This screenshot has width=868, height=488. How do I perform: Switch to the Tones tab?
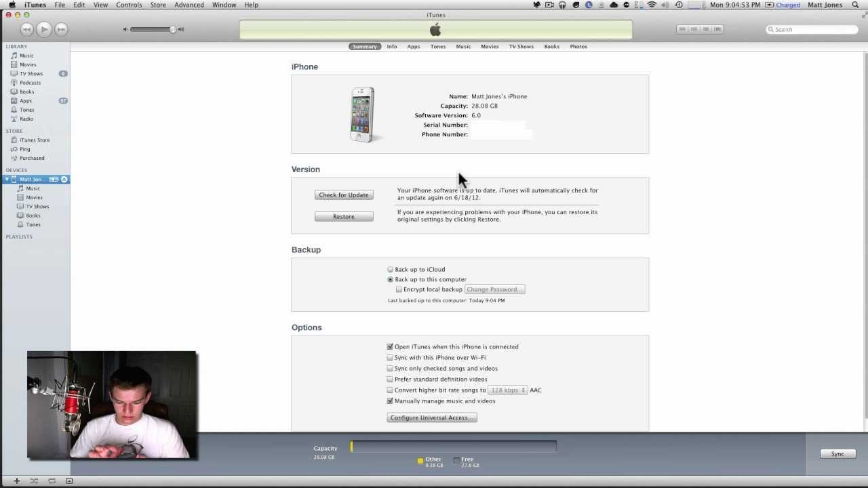tap(438, 47)
